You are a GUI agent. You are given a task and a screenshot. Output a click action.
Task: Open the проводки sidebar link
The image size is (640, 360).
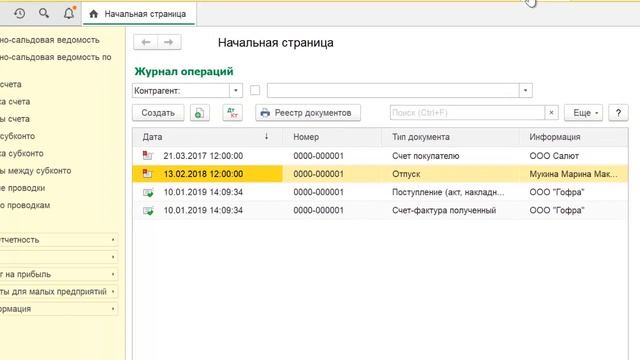tap(22, 188)
